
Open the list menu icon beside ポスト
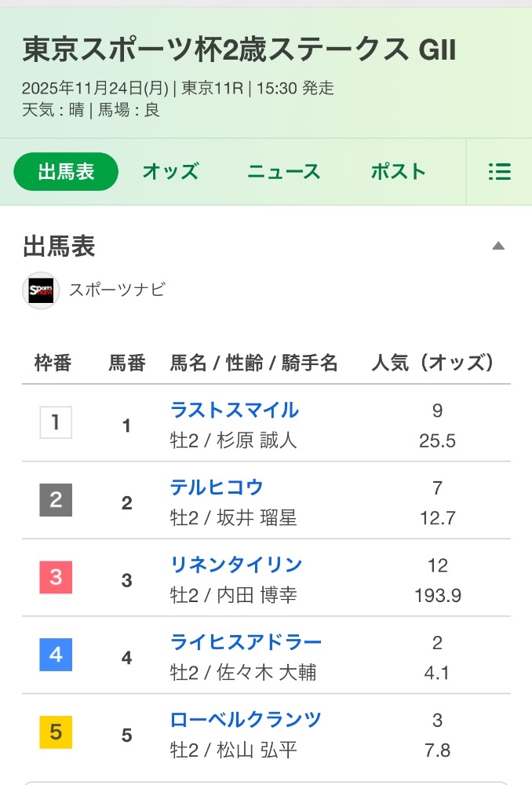coord(500,172)
